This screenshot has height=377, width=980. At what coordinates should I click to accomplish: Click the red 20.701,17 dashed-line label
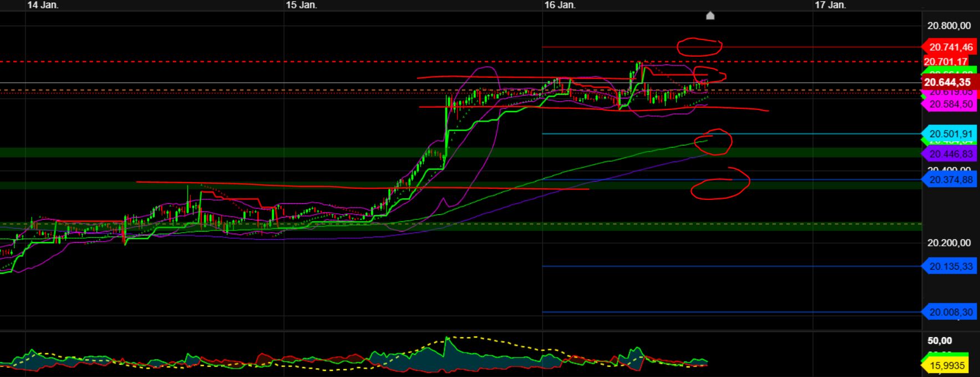[945, 62]
